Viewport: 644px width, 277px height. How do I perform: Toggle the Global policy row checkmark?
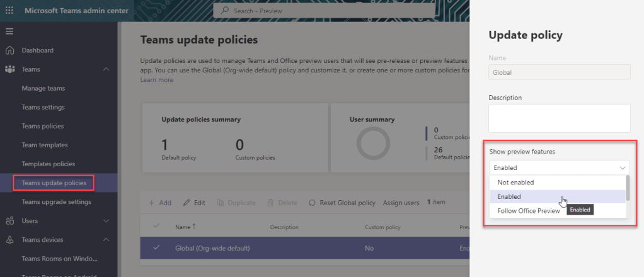click(157, 248)
